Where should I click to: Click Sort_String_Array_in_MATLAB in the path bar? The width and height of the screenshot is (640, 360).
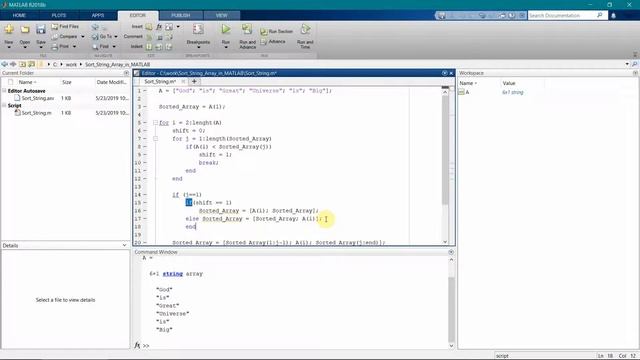click(x=118, y=64)
